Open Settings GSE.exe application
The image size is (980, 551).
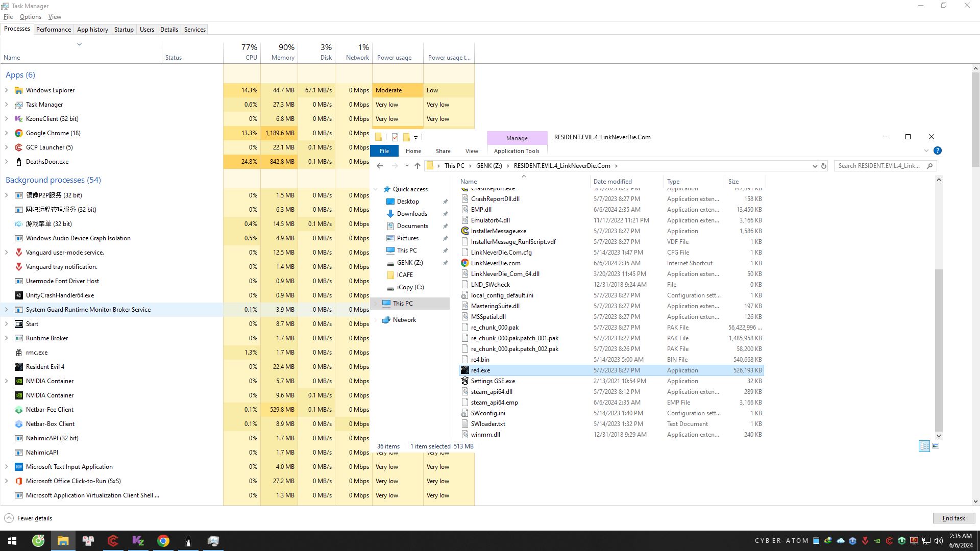click(x=494, y=382)
